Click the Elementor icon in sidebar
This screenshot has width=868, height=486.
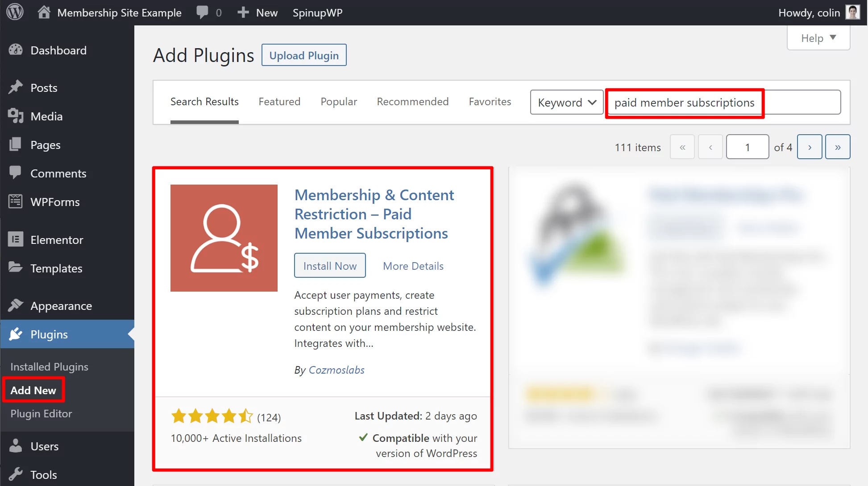pyautogui.click(x=16, y=239)
